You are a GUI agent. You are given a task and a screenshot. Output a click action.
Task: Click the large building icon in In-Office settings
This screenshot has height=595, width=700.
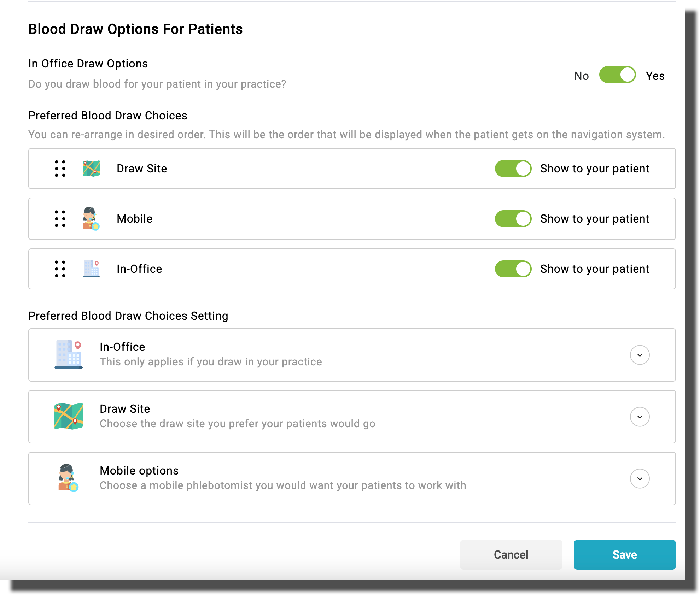click(69, 354)
